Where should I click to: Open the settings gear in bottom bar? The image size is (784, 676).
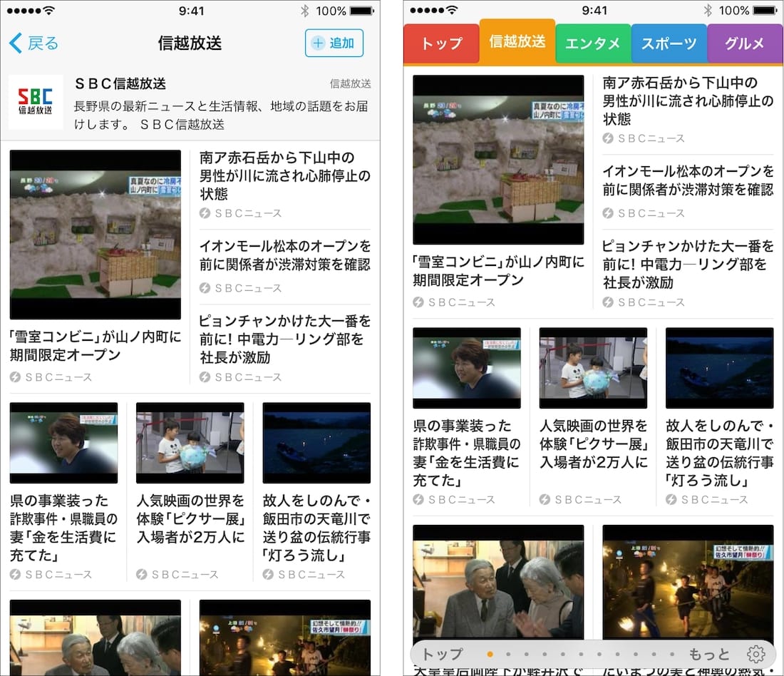pos(756,653)
